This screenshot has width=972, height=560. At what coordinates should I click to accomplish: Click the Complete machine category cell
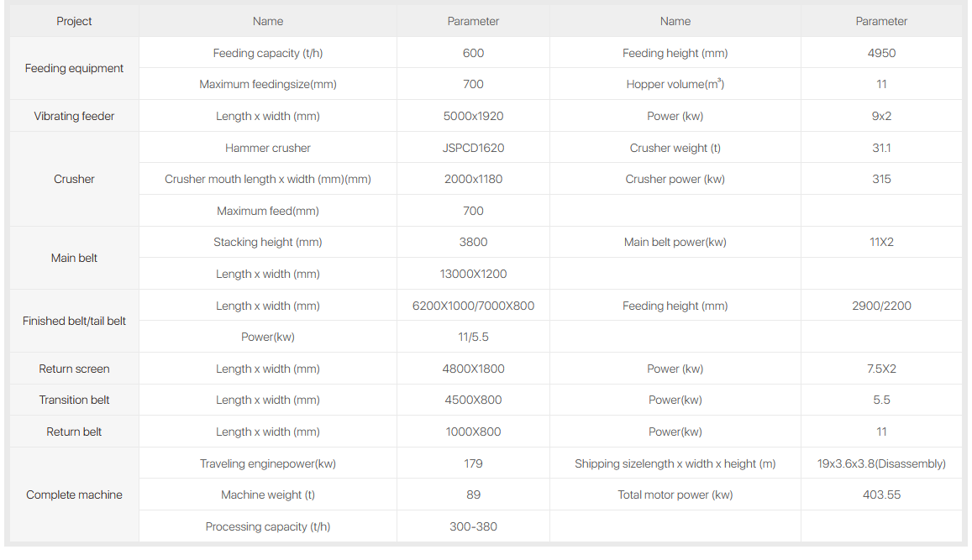coord(74,495)
